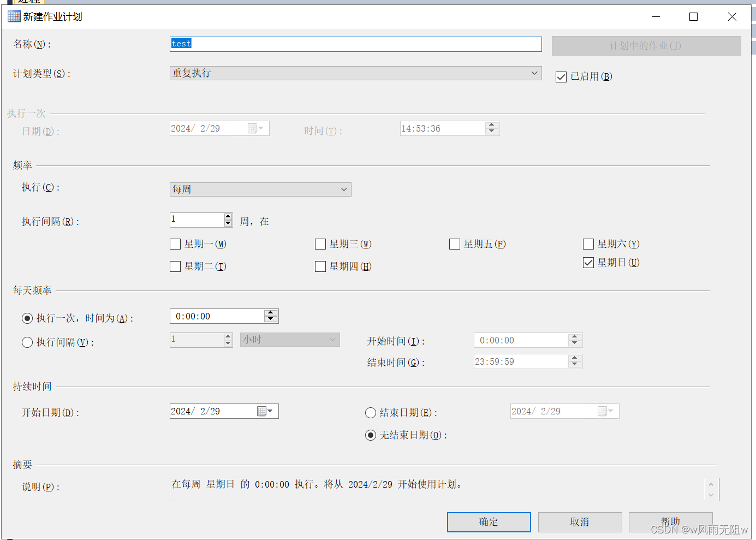The image size is (756, 540).
Task: Check the 星期六 checkbox
Action: (588, 244)
